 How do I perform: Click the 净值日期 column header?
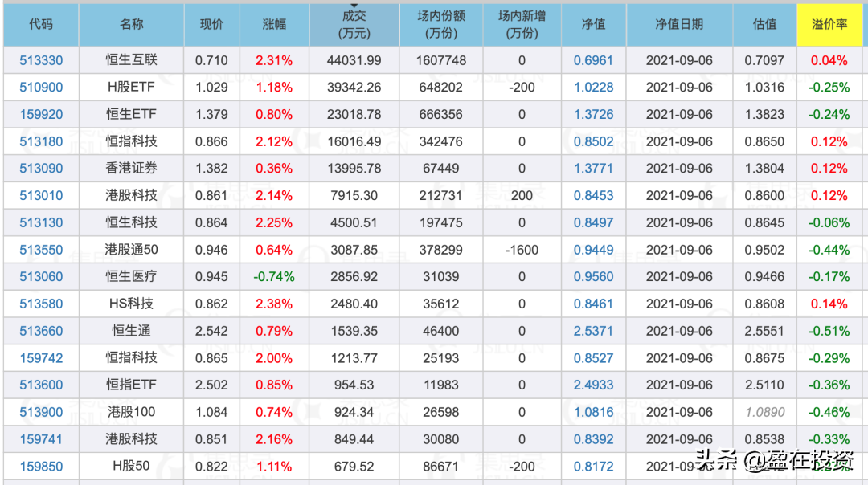[x=679, y=25]
